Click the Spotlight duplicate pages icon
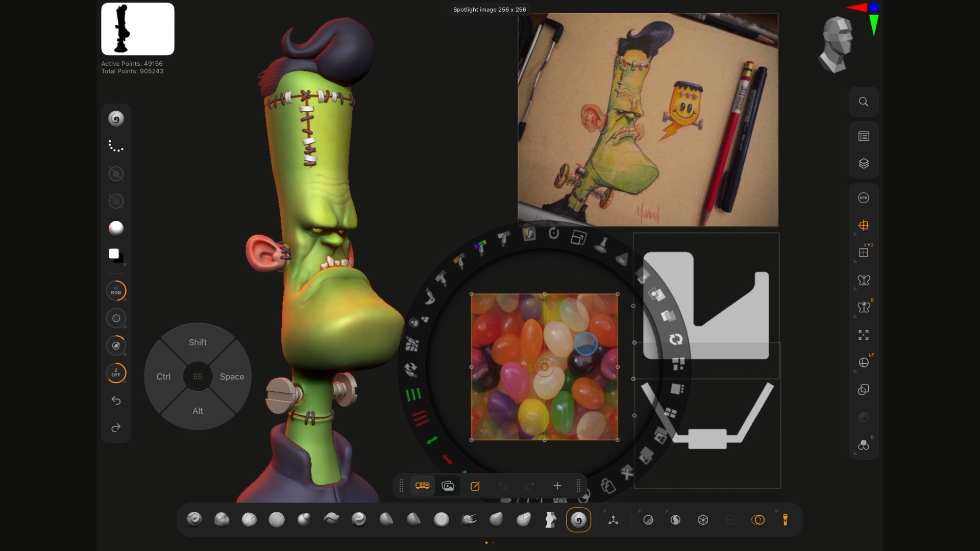Screen dimensions: 980x551 point(607,486)
